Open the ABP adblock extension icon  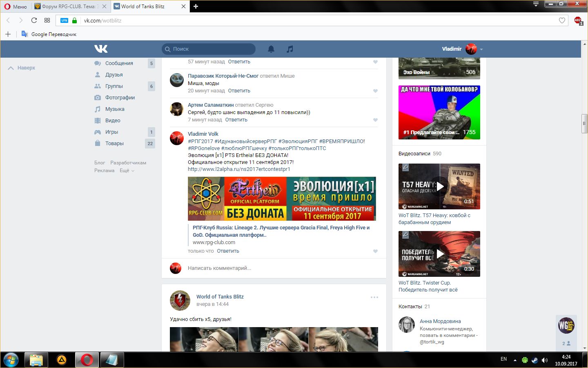pos(578,20)
